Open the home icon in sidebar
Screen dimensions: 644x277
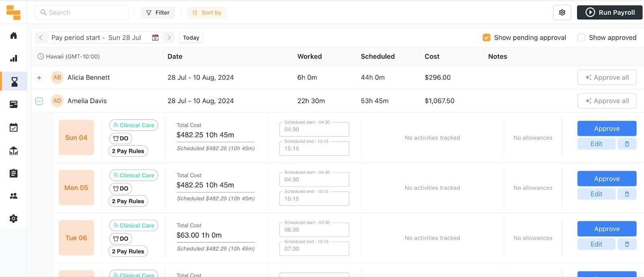tap(13, 35)
